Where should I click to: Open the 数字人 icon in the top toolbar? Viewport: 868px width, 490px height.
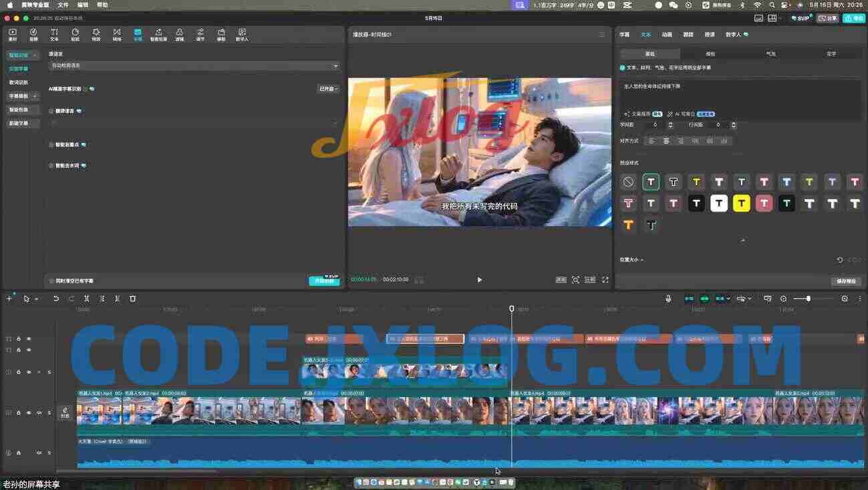tap(242, 35)
